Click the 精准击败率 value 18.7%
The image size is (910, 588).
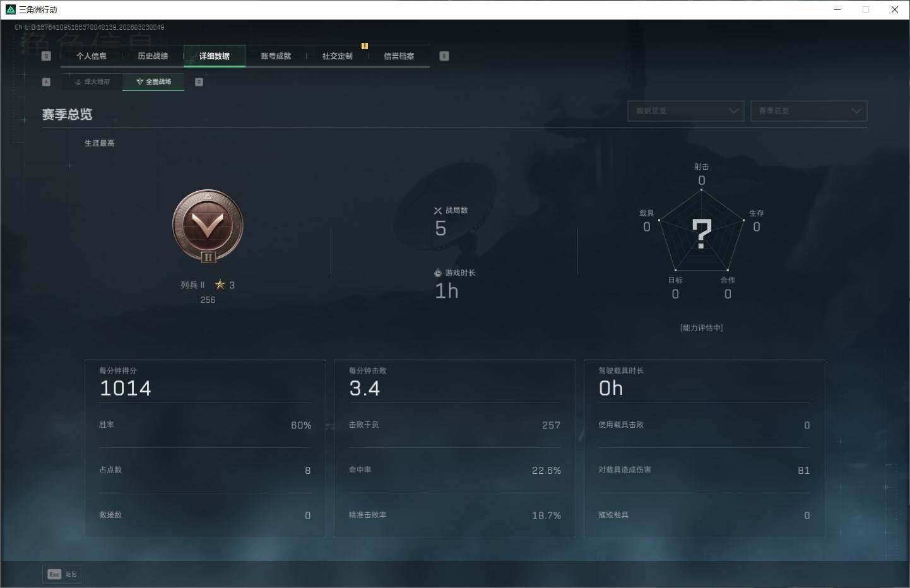pos(547,515)
